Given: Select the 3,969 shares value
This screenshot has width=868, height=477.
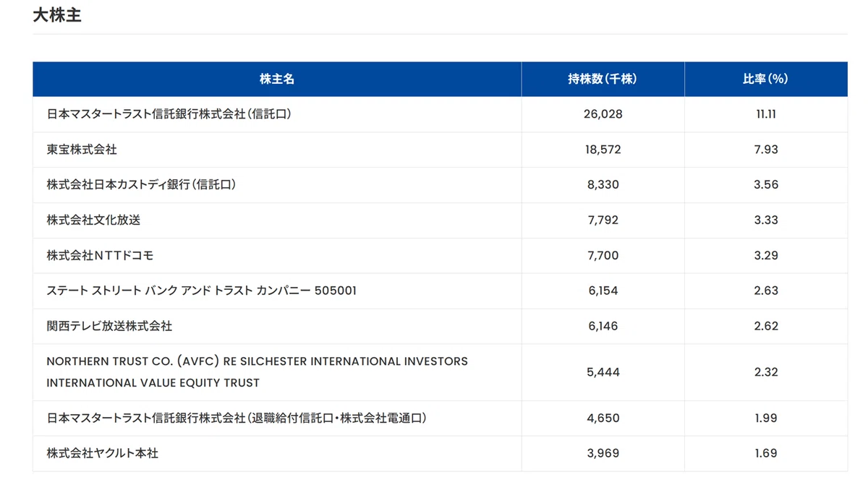Looking at the screenshot, I should pyautogui.click(x=603, y=453).
